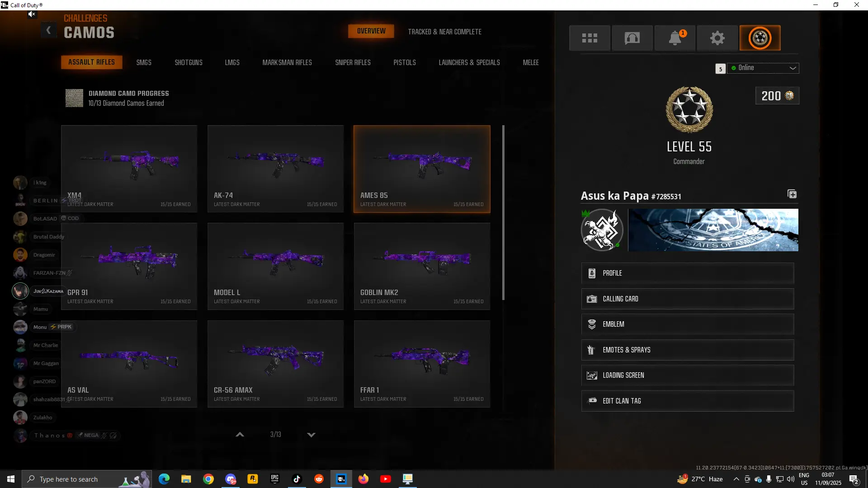
Task: Click the copy player ID icon
Action: click(x=792, y=194)
